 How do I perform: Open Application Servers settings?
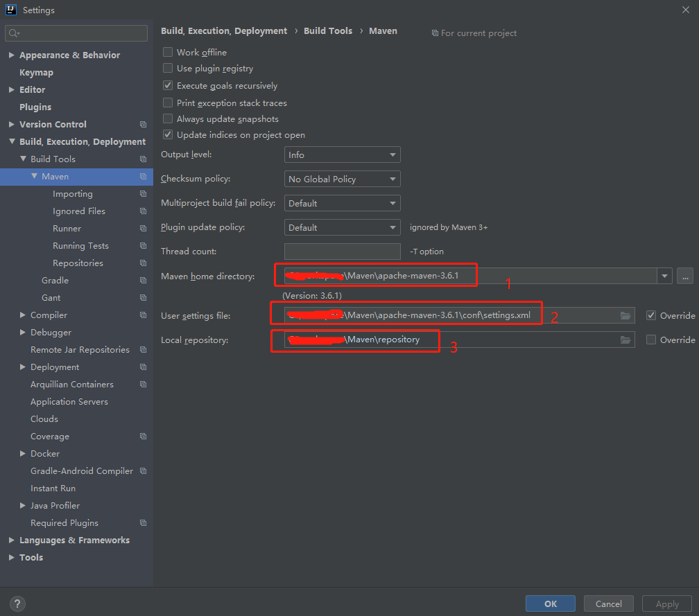pyautogui.click(x=69, y=402)
